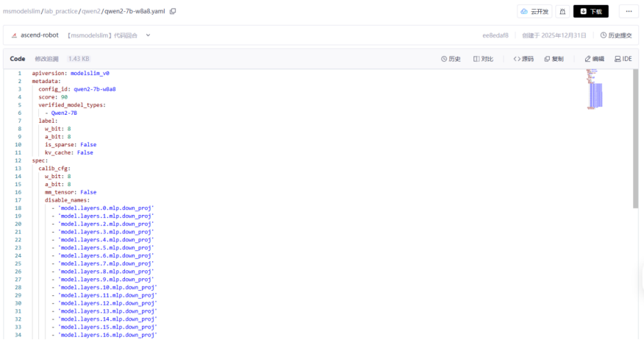Open the three-dot more options menu

629,12
